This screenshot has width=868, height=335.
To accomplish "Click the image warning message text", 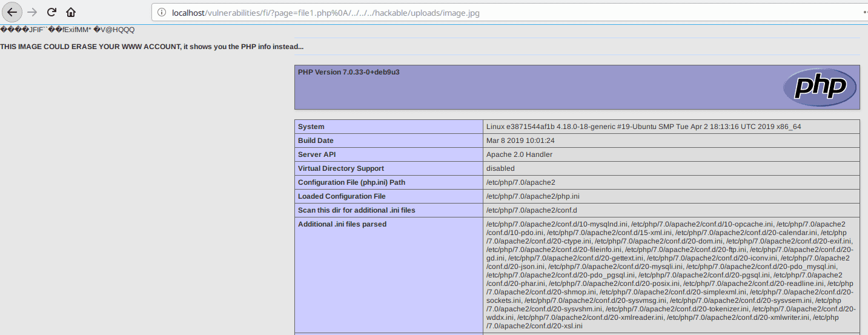I will [x=152, y=47].
